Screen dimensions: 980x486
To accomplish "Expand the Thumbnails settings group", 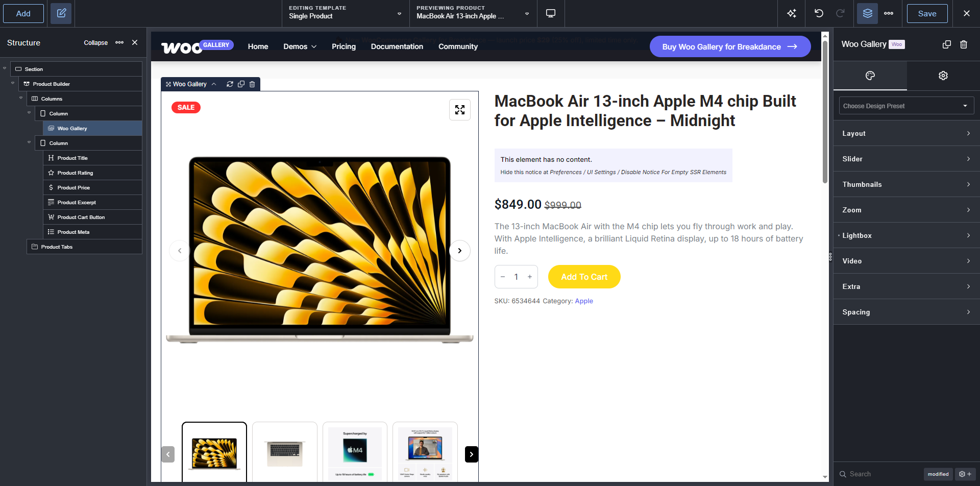I will 906,184.
